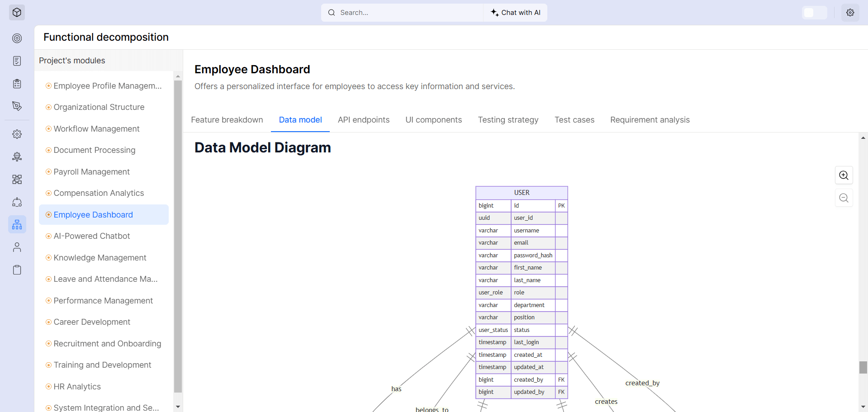868x412 pixels.
Task: Open the gear icon in the left sidebar
Action: click(17, 134)
